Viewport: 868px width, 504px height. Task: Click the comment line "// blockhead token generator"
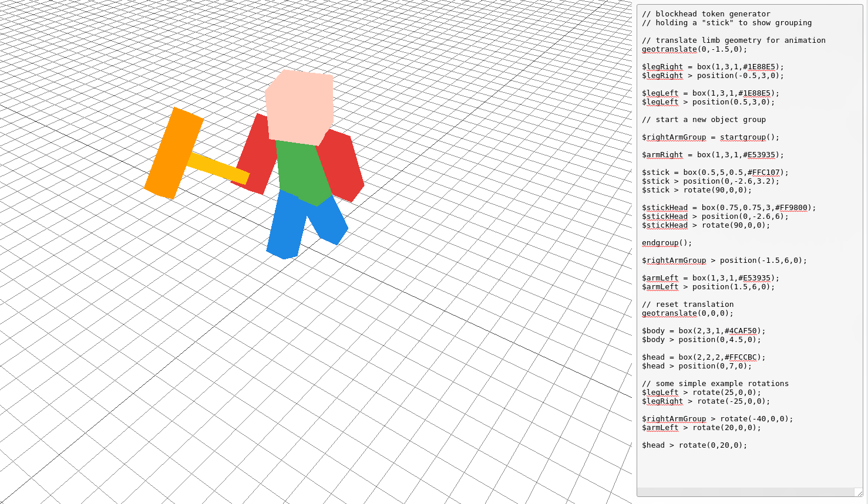pyautogui.click(x=706, y=14)
